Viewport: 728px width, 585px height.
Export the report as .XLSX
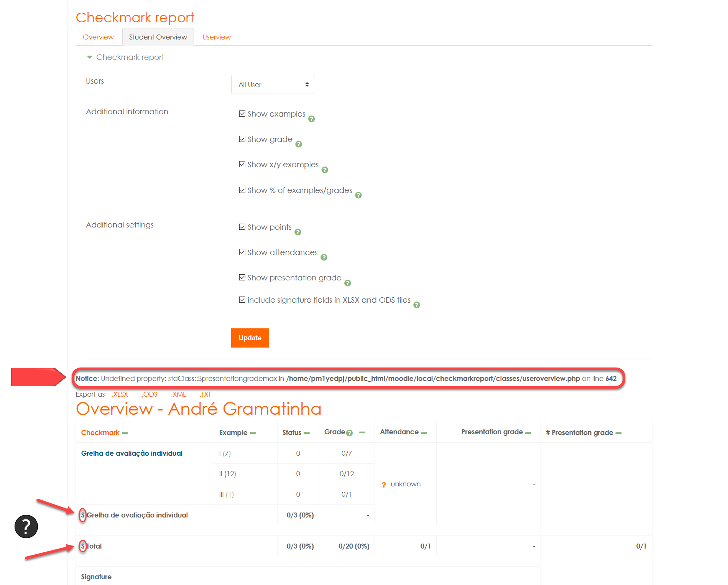[x=120, y=394]
